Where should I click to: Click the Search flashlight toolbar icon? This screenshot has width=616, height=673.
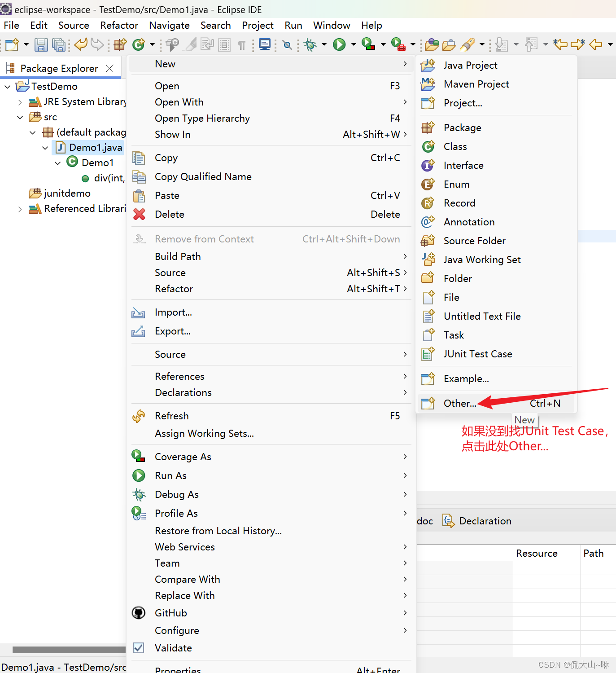point(467,44)
